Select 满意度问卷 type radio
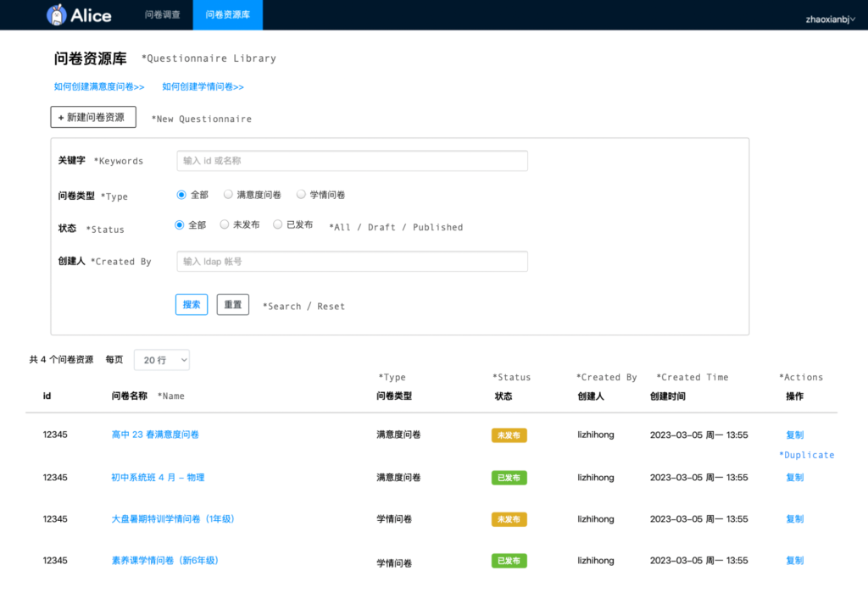Image resolution: width=868 pixels, height=598 pixels. coord(228,194)
